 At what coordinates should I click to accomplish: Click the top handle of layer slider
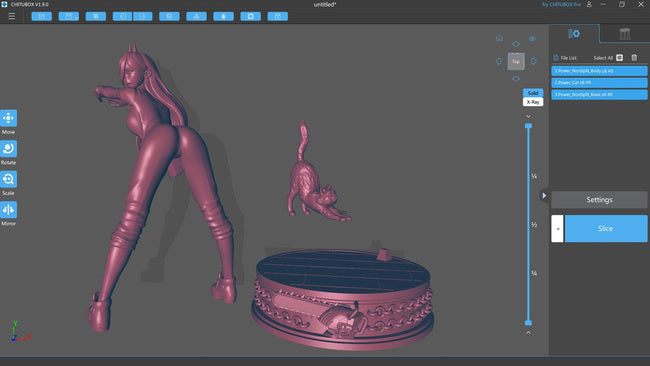[x=529, y=126]
